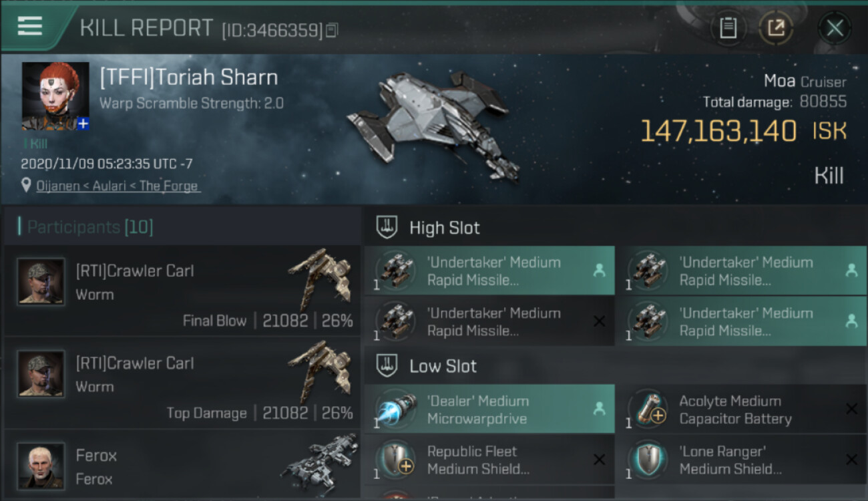Image resolution: width=868 pixels, height=501 pixels.
Task: Select the 'Dealer' Medium Microwarpdrive icon
Action: pos(397,409)
